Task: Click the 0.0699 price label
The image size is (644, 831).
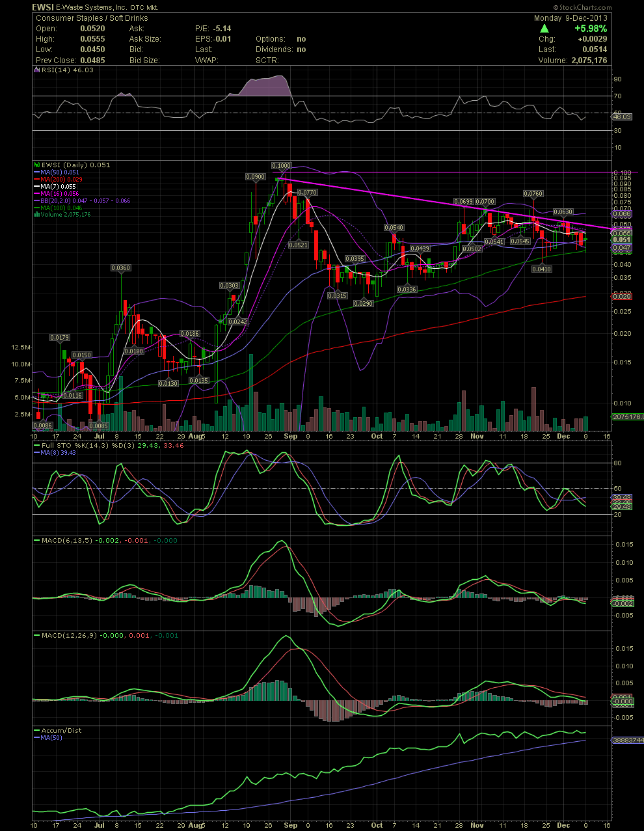Action: [463, 202]
